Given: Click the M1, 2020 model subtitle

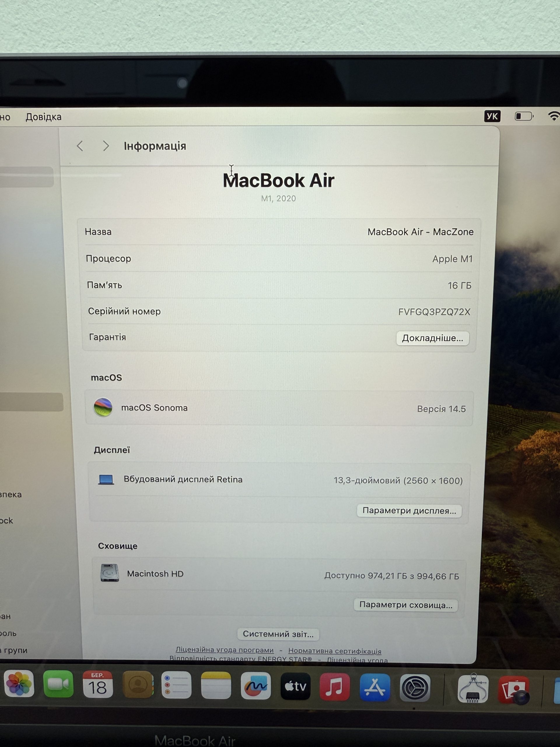Looking at the screenshot, I should pyautogui.click(x=279, y=199).
